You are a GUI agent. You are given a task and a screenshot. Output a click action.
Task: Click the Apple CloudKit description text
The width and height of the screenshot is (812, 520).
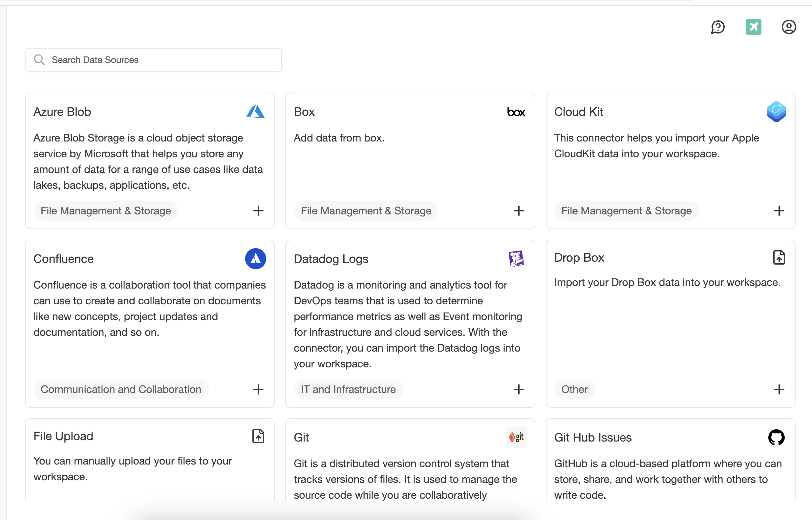[656, 145]
